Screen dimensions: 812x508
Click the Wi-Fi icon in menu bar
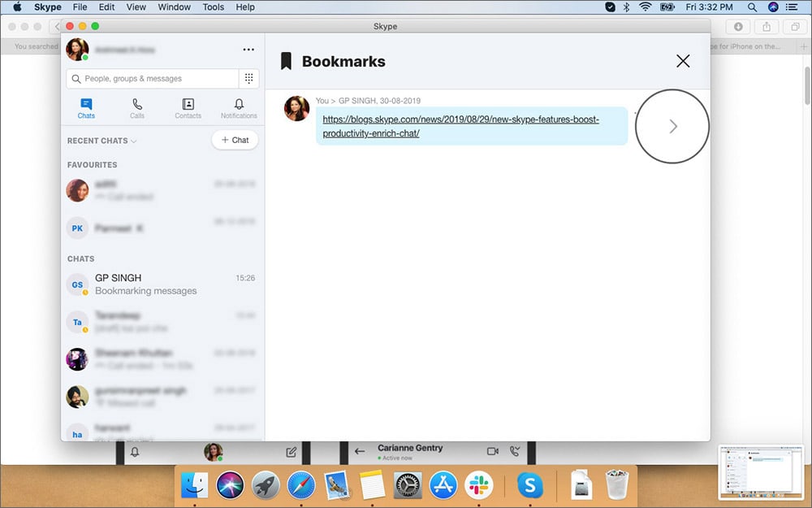coord(644,7)
